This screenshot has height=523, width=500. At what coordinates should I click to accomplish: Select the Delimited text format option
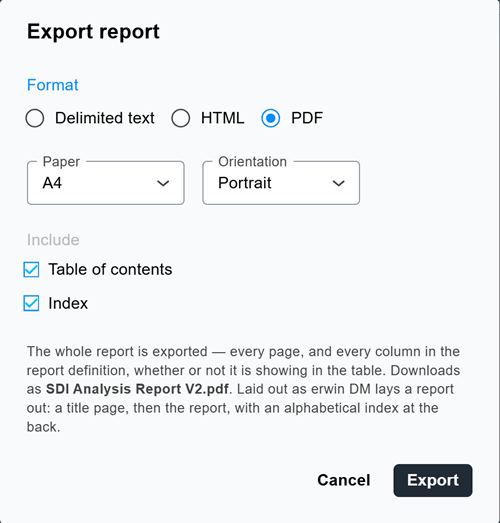tap(35, 118)
